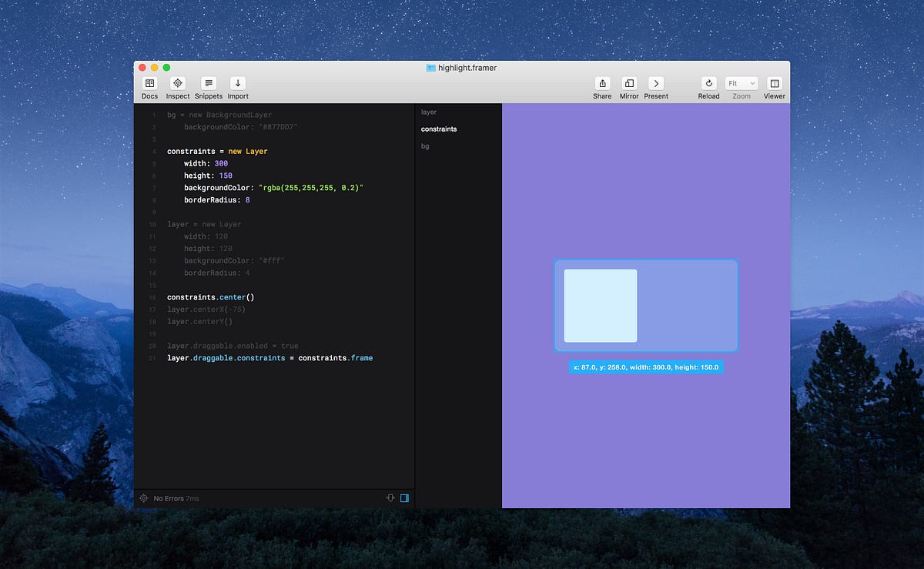The width and height of the screenshot is (924, 569).
Task: Toggle the highlighted layout icon bottom right
Action: pos(404,498)
